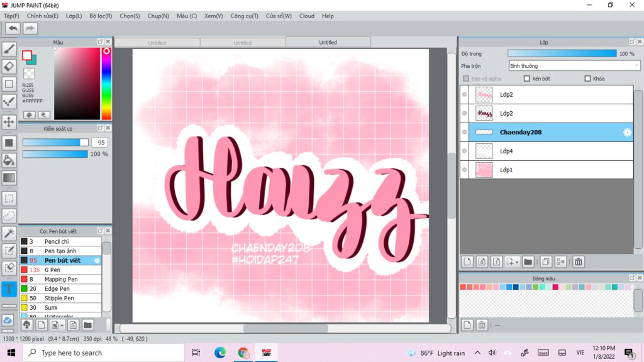Select the Edge Pen brush
Image resolution: width=644 pixels, height=362 pixels.
tap(60, 288)
